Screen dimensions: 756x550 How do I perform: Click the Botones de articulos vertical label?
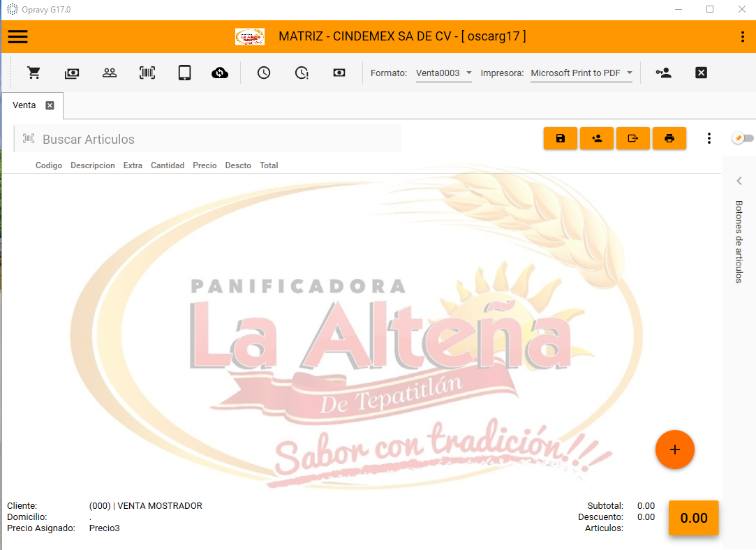pyautogui.click(x=739, y=241)
